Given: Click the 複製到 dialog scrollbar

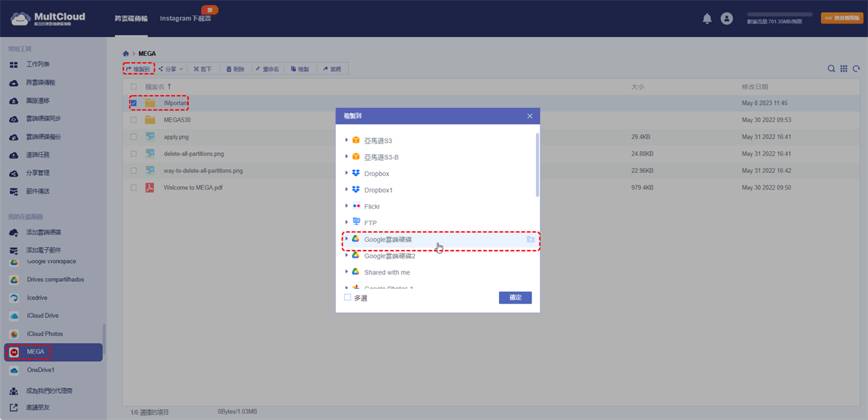Looking at the screenshot, I should [x=537, y=164].
